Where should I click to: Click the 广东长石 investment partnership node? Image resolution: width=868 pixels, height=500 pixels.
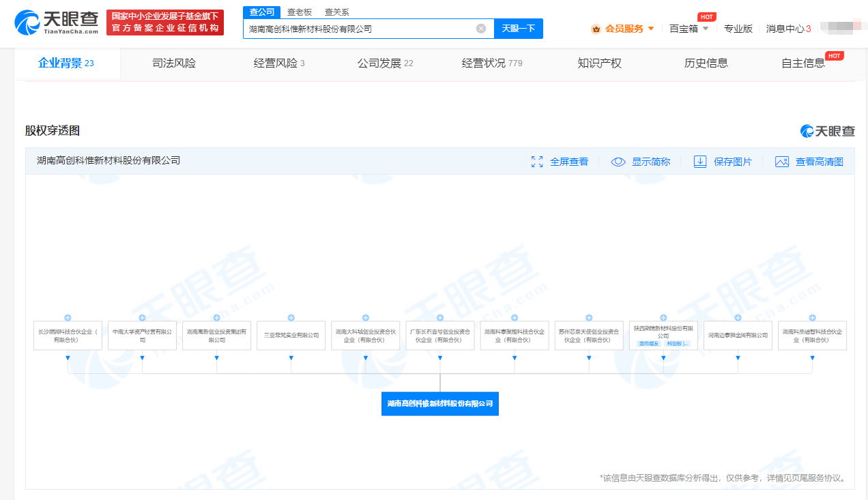tap(439, 336)
